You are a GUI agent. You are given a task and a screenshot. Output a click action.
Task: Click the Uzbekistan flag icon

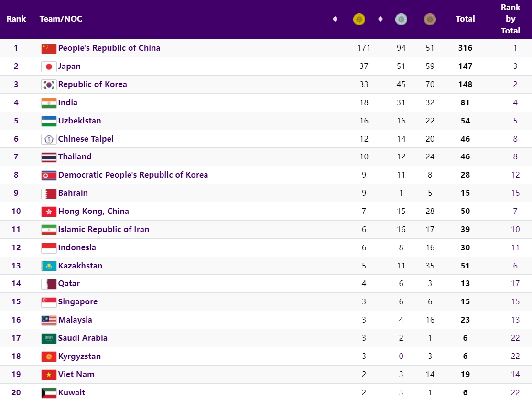(x=49, y=121)
